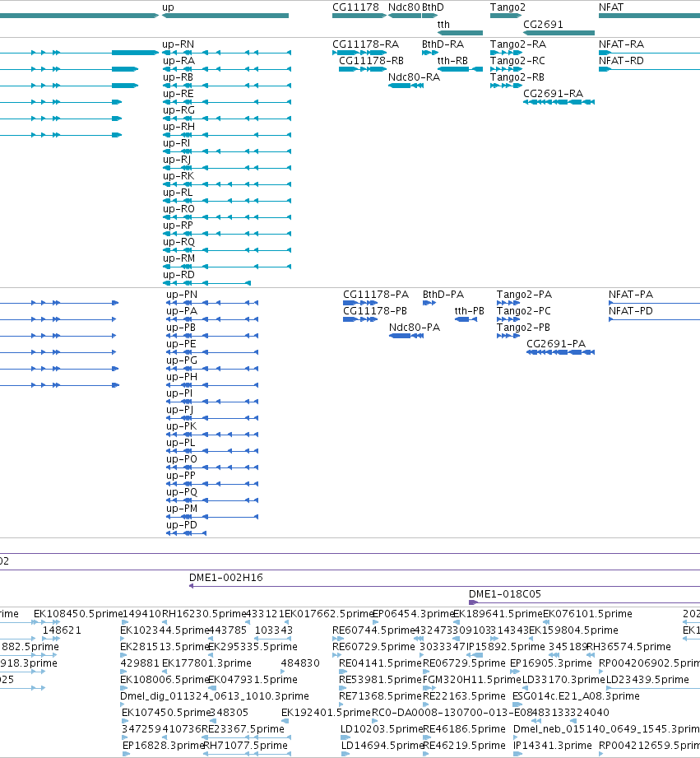Click the BthD-RA transcript
Viewport: 700px width, 758px height.
[430, 53]
